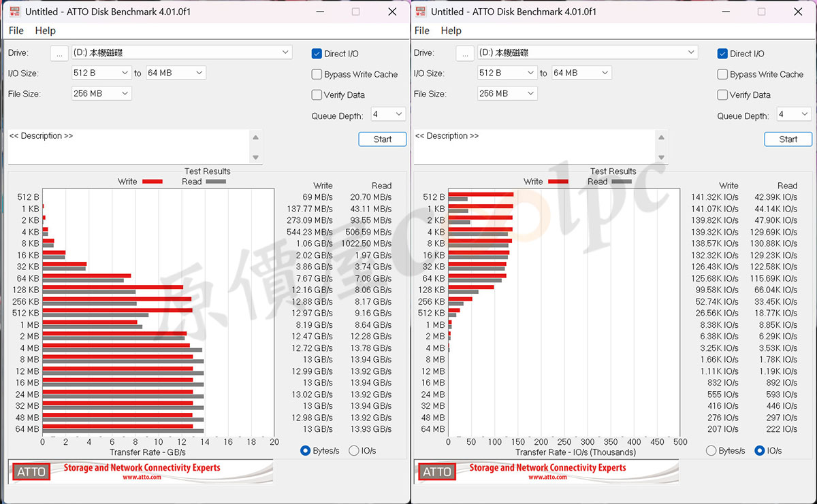The image size is (817, 504).
Task: Open the Help menu in the right window
Action: pos(451,31)
